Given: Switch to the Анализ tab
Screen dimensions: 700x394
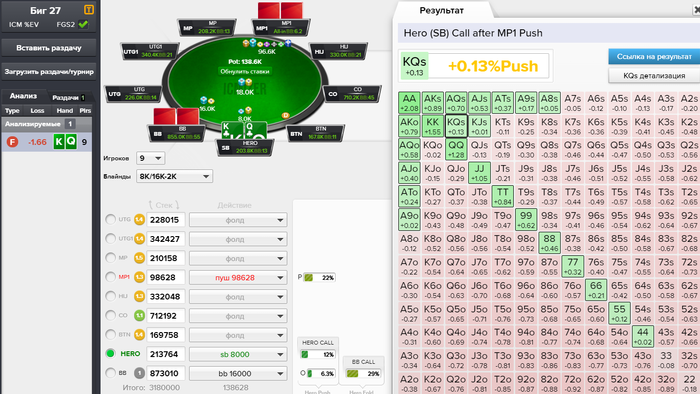Looking at the screenshot, I should click(x=23, y=96).
